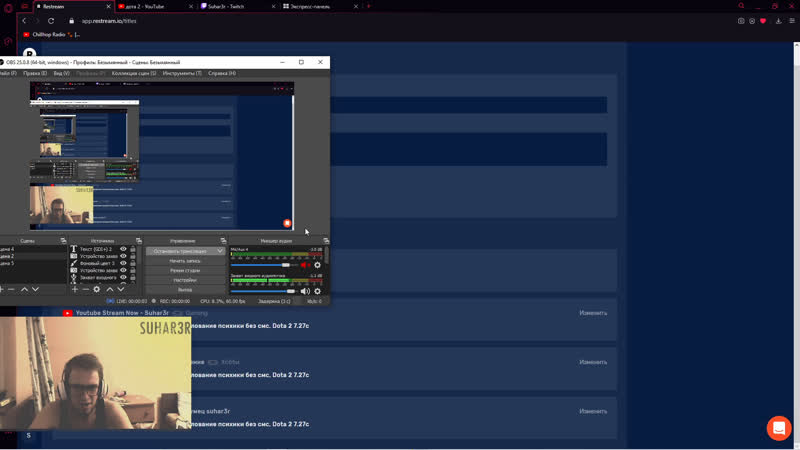The height and width of the screenshot is (450, 800).
Task: Lock the Текст (GDI+) 2 source
Action: pyautogui.click(x=133, y=249)
